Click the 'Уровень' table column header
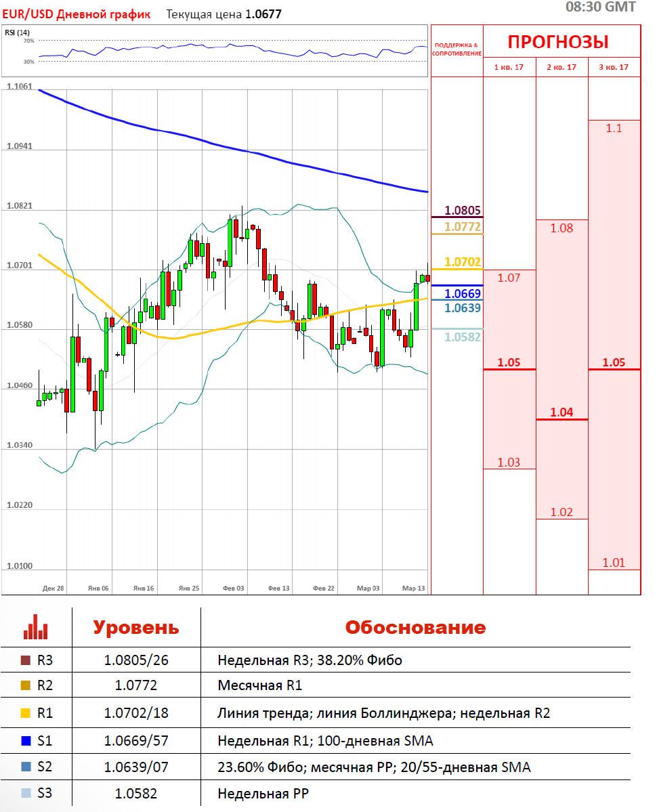This screenshot has height=812, width=657. tap(135, 627)
